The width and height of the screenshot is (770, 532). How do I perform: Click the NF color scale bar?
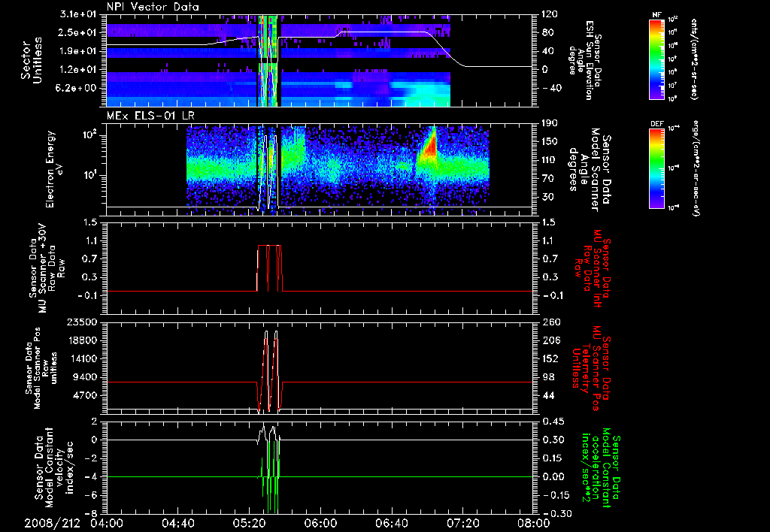tap(657, 59)
